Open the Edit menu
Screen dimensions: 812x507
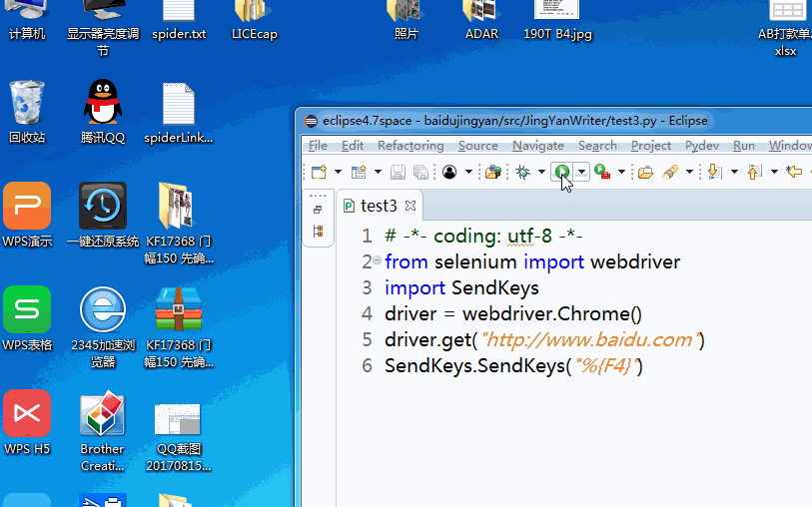(353, 146)
